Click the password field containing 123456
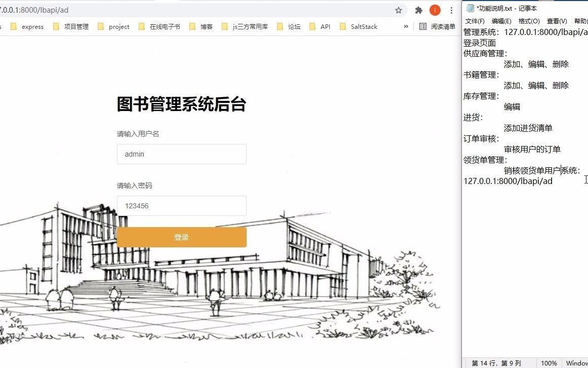 click(181, 206)
